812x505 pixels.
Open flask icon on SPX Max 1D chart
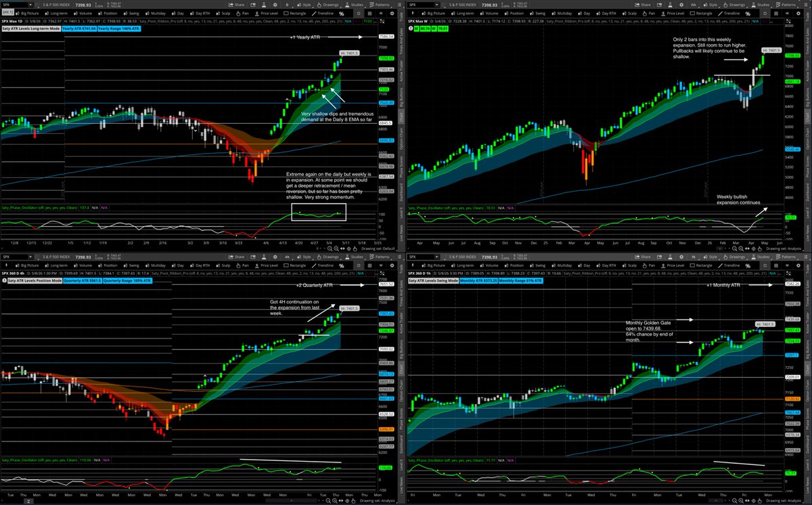pos(263,5)
